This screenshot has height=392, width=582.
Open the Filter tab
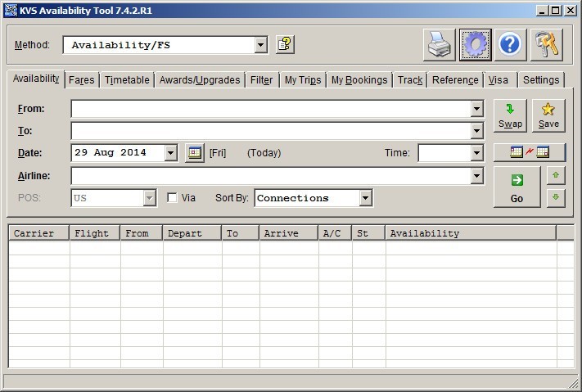(262, 80)
